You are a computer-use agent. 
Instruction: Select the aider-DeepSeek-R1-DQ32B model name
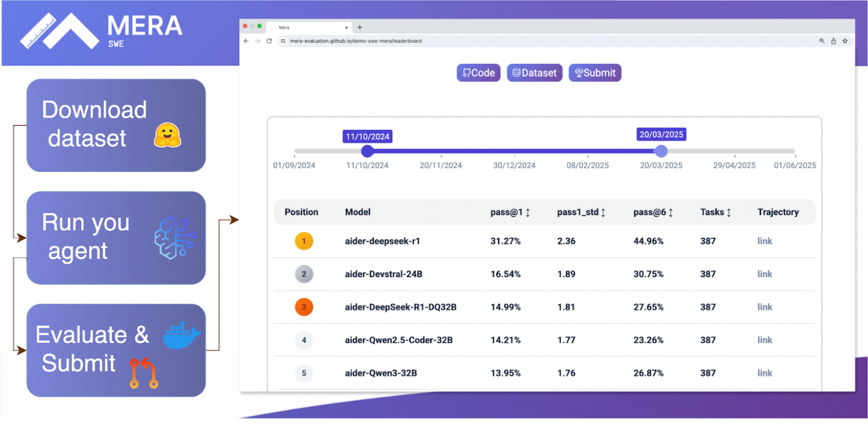pos(401,307)
